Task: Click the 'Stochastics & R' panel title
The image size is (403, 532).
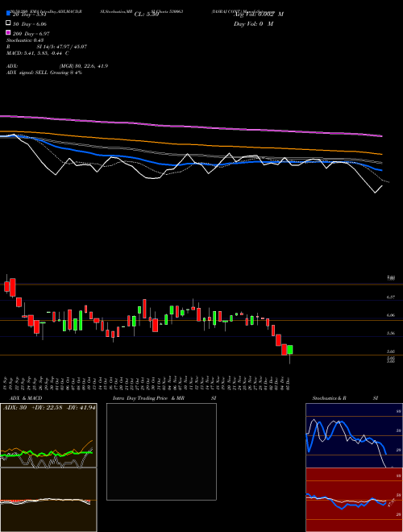Action: 329,398
